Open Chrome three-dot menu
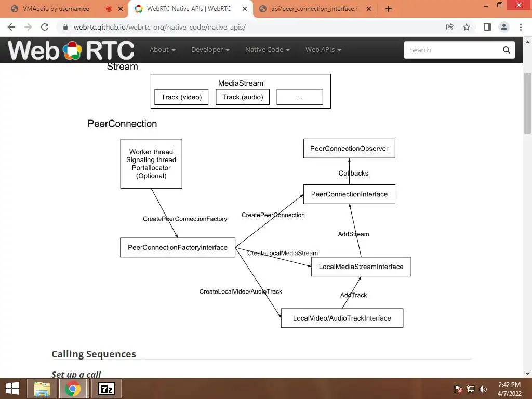Screen dimensions: 532x399 pyautogui.click(x=521, y=27)
